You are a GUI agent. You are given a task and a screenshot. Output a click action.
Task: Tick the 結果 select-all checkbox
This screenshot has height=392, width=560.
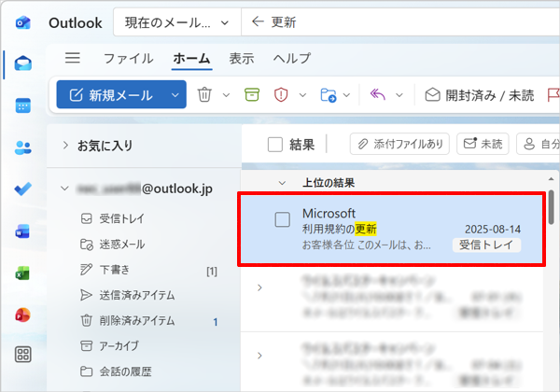pos(275,145)
